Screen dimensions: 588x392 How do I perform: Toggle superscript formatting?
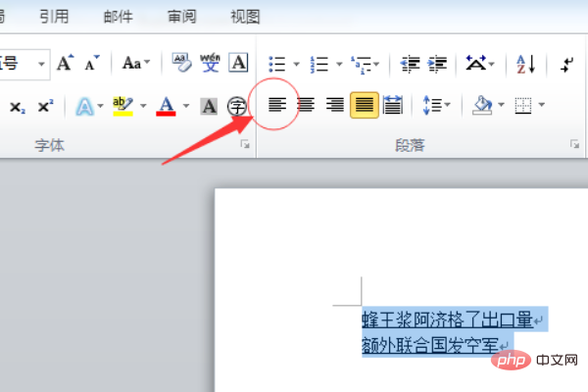[x=44, y=106]
